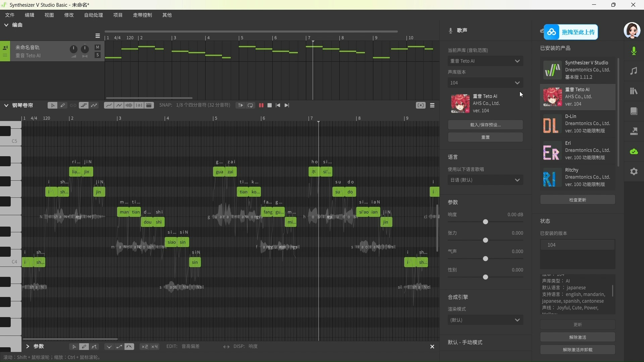Swap EDIT and DISP parameters arrow icon

click(226, 347)
